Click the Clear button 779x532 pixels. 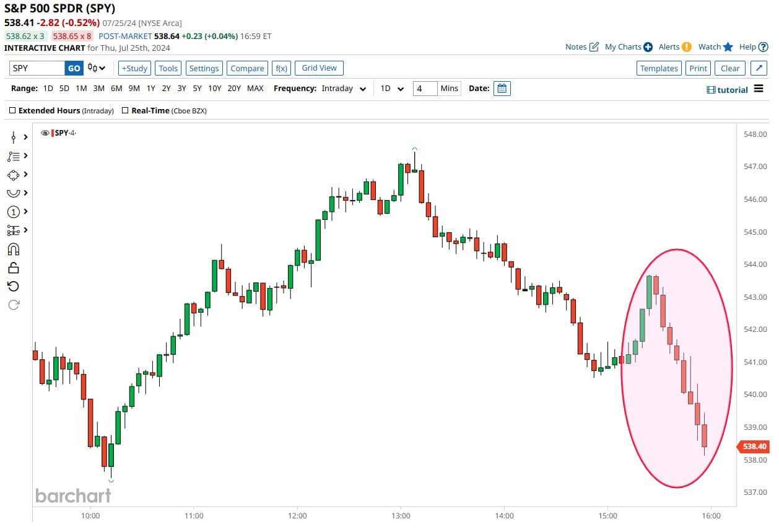pos(730,69)
